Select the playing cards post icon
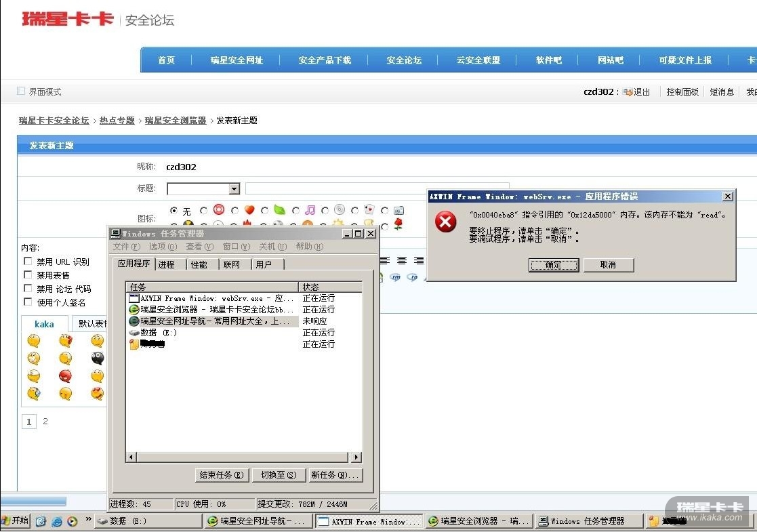The height and width of the screenshot is (532, 757). coord(369,209)
